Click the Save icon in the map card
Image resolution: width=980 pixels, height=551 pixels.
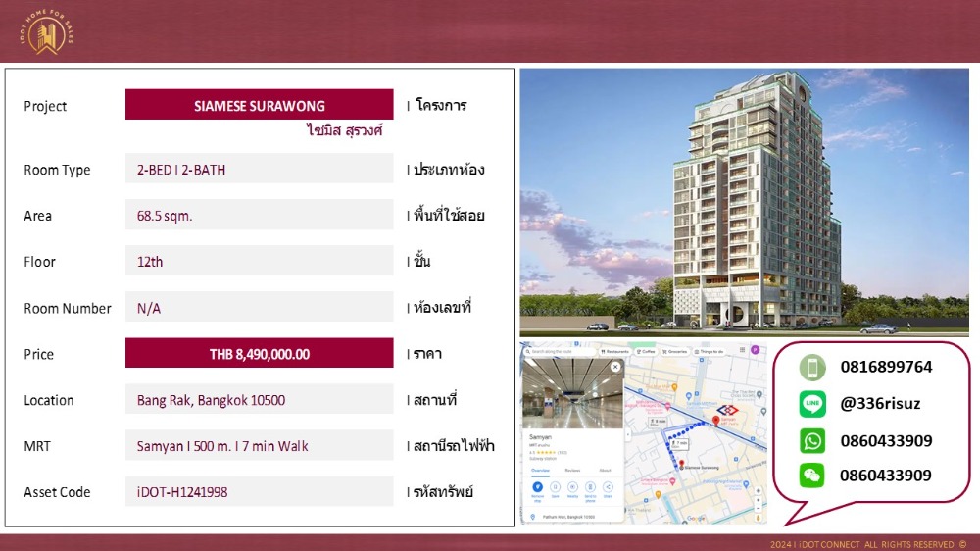pos(555,487)
